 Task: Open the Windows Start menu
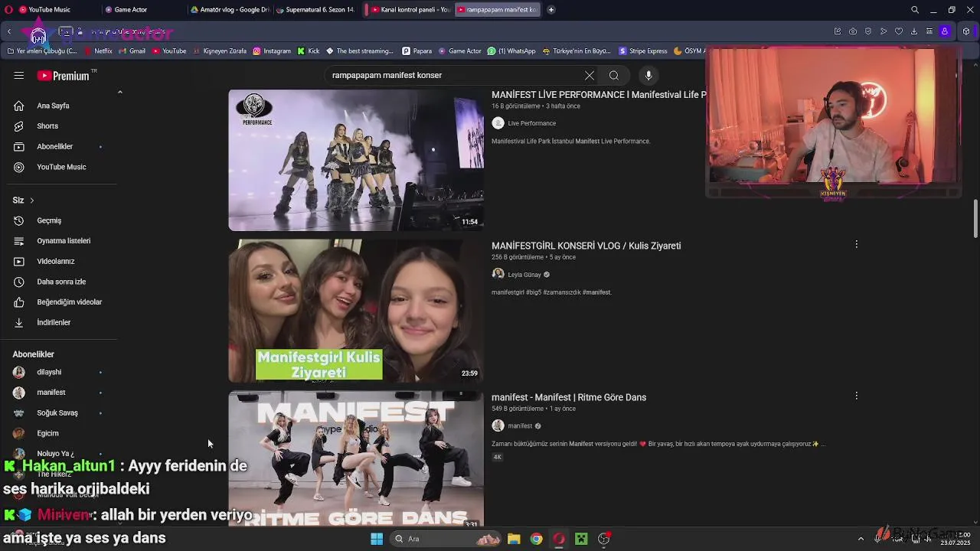point(377,539)
